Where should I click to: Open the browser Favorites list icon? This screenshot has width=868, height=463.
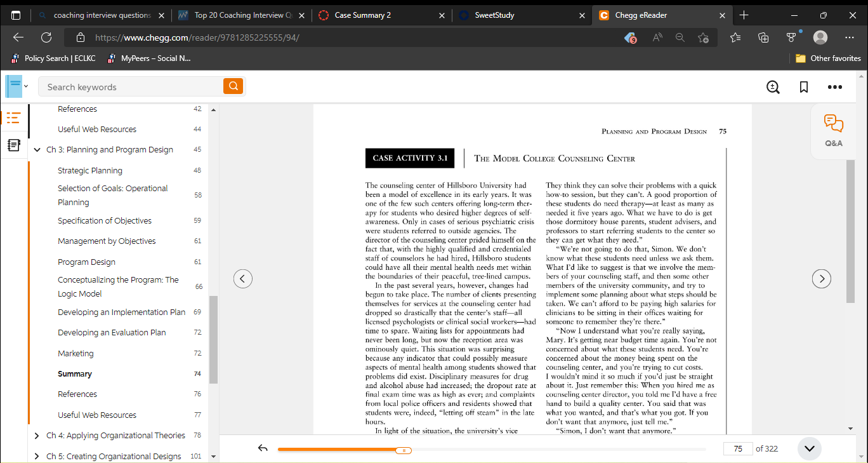pyautogui.click(x=735, y=37)
